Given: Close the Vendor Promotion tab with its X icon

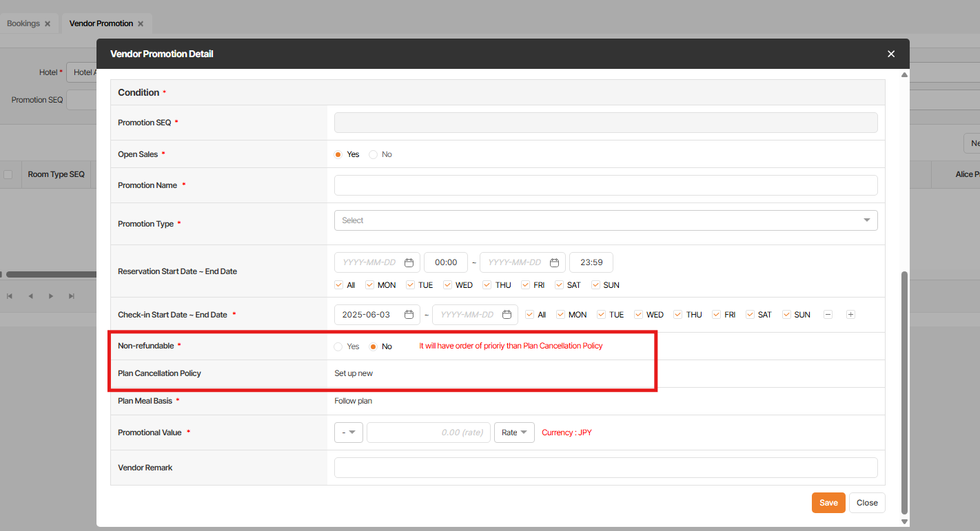Looking at the screenshot, I should [x=141, y=23].
